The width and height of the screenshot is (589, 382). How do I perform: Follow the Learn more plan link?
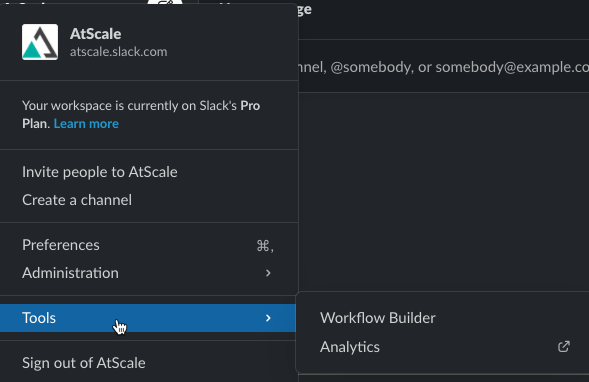[86, 124]
